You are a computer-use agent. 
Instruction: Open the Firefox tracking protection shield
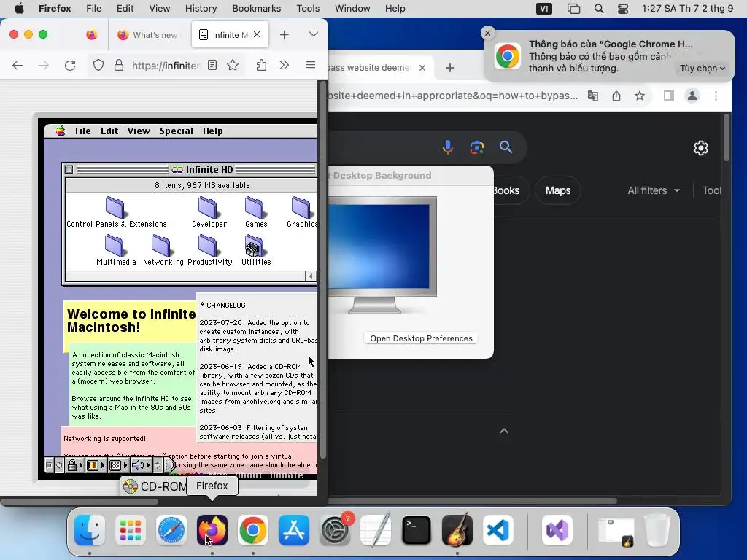pyautogui.click(x=98, y=65)
